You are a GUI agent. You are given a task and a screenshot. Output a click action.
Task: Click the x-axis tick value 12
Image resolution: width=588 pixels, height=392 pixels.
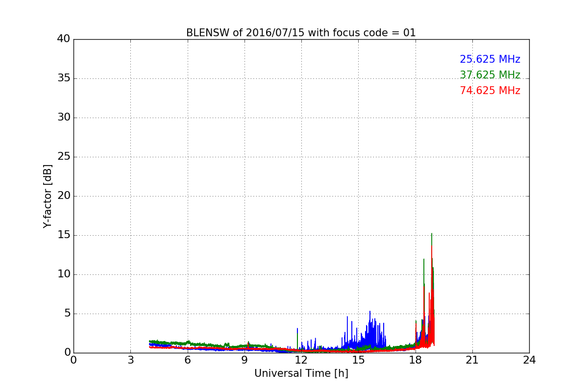(301, 360)
